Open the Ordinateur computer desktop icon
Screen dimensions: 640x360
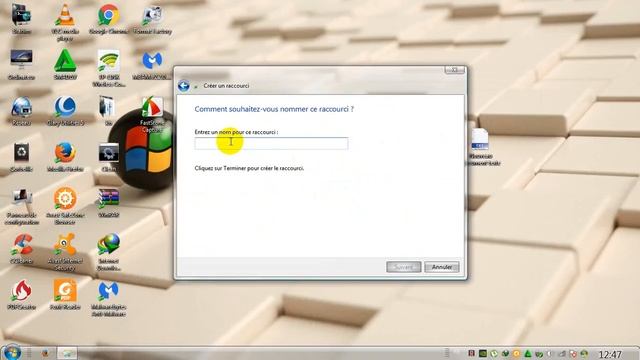click(x=21, y=64)
